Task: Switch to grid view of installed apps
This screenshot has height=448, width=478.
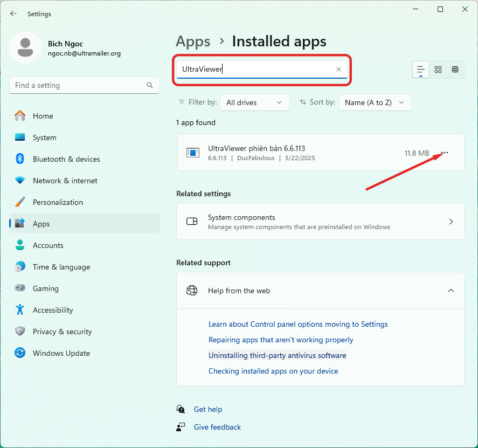Action: pos(438,70)
